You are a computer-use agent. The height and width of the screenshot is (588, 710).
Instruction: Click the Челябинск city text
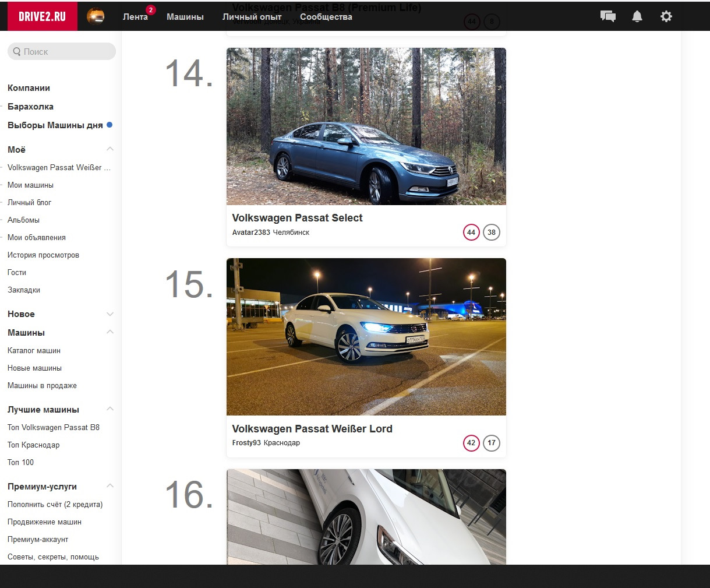(x=291, y=233)
